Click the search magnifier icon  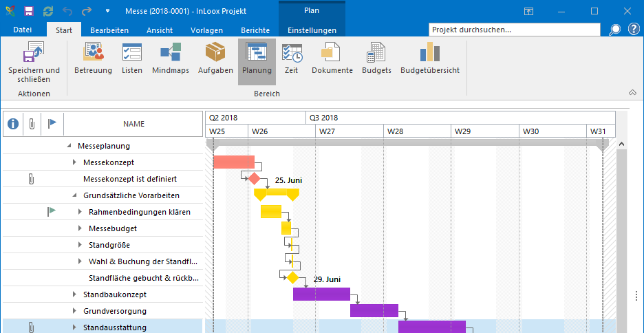pos(615,30)
